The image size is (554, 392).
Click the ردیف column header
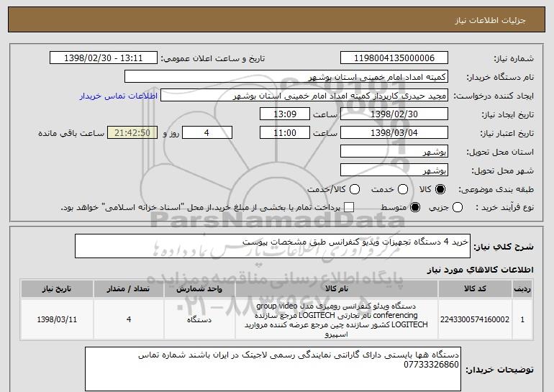tap(522, 289)
